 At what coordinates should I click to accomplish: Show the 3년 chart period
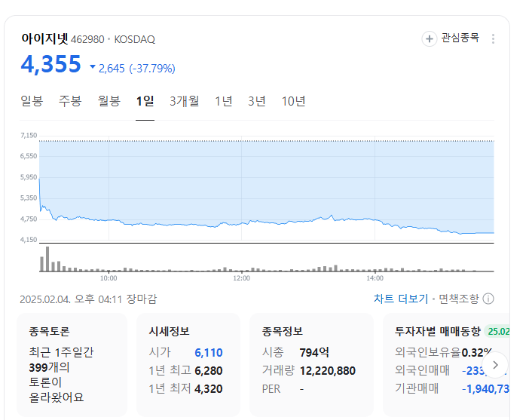(257, 101)
